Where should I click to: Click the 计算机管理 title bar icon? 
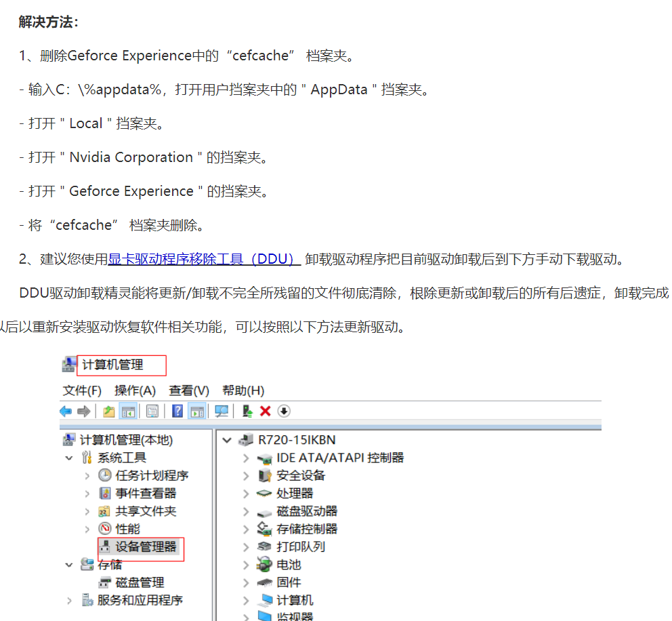[x=69, y=365]
